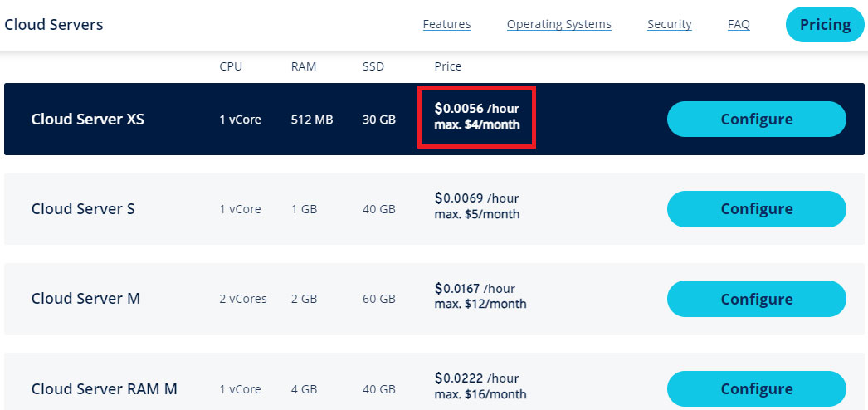Click the max. $12/month text
Image resolution: width=868 pixels, height=410 pixels.
(480, 305)
